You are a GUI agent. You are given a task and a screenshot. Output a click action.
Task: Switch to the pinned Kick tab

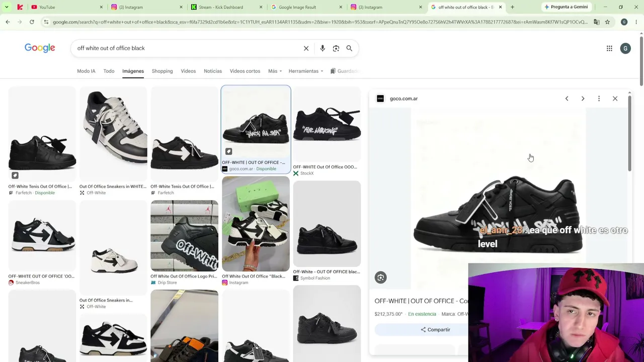coord(20,7)
